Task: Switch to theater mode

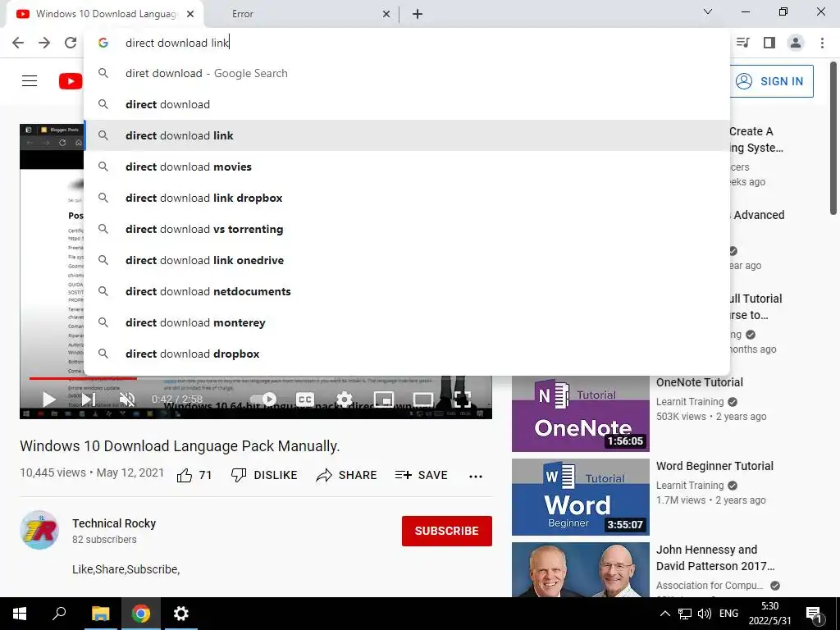Action: (422, 399)
